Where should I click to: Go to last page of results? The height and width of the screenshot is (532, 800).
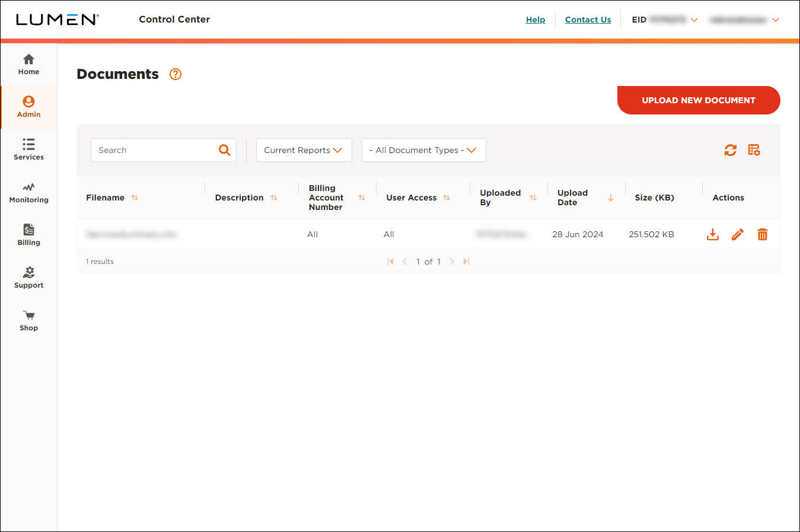(x=466, y=262)
